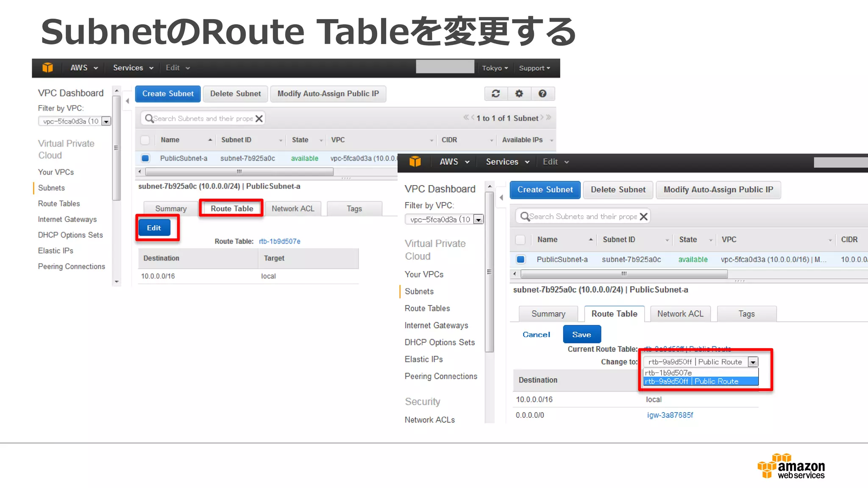This screenshot has height=488, width=868.
Task: Click horizontal scrollbar in right console table
Action: click(624, 274)
